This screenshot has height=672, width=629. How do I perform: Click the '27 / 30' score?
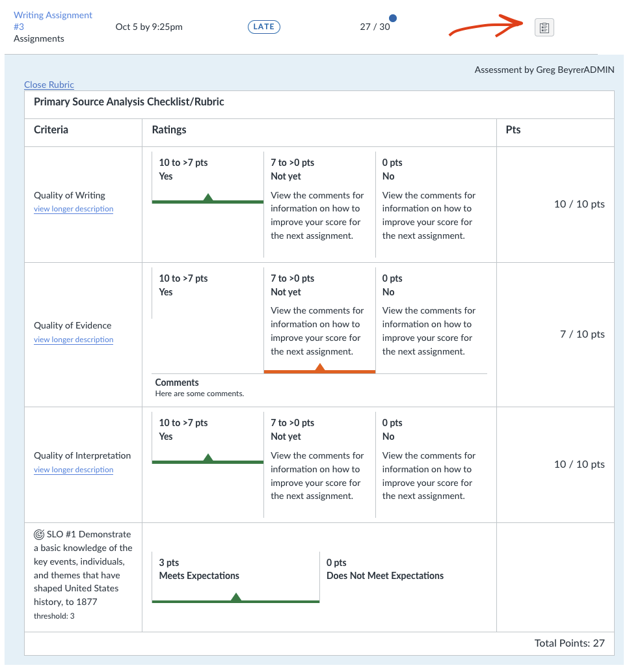(x=375, y=27)
